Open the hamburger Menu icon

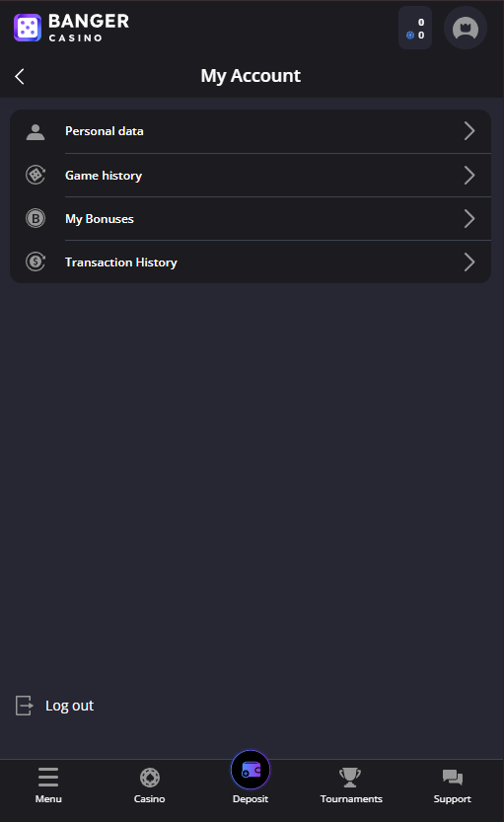(x=48, y=778)
